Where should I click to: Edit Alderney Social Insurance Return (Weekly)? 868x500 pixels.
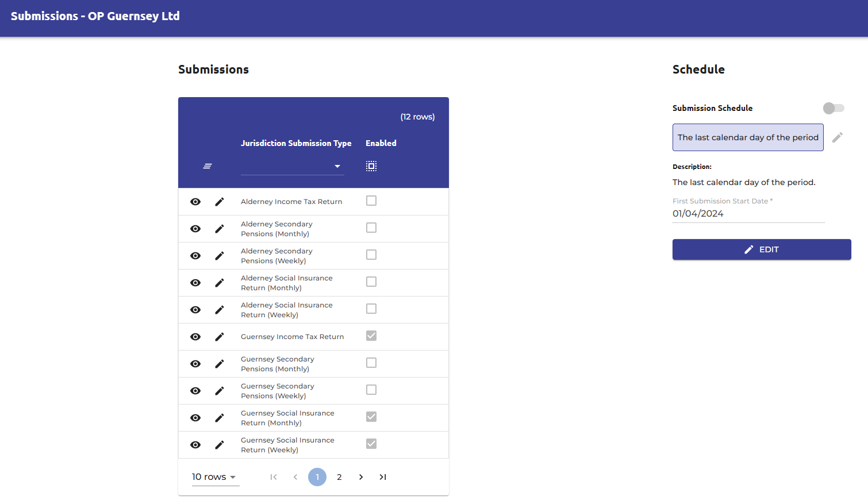[x=220, y=310]
